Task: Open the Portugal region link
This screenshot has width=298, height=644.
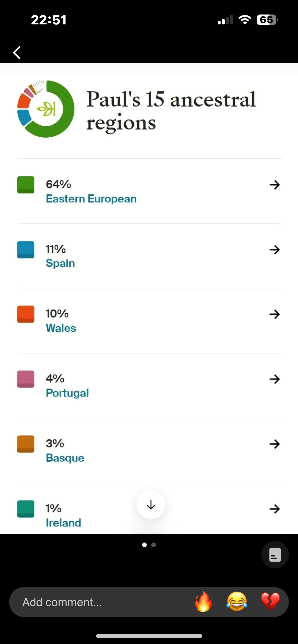Action: 67,393
